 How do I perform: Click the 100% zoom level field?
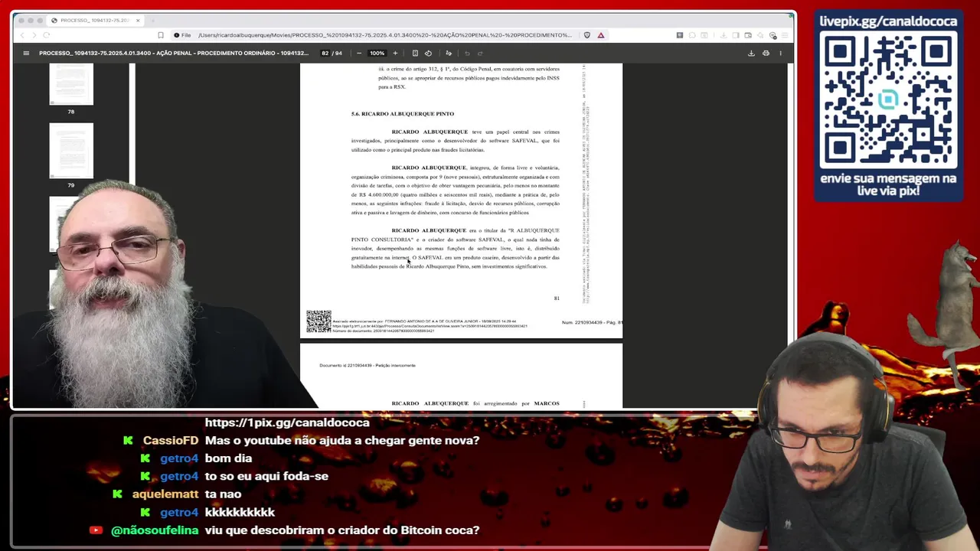coord(377,53)
